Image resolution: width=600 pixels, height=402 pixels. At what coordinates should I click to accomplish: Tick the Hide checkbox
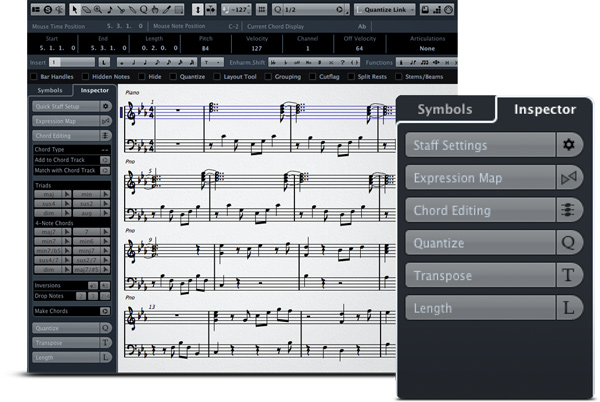(142, 76)
